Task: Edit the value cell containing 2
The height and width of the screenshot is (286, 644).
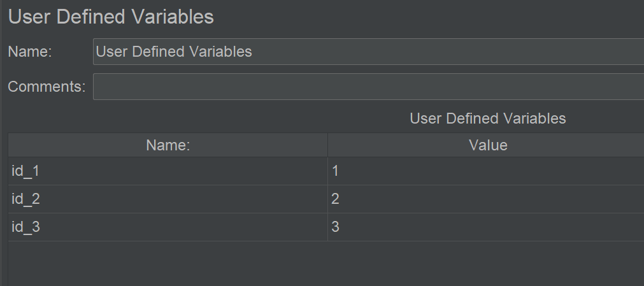Action: click(x=486, y=199)
